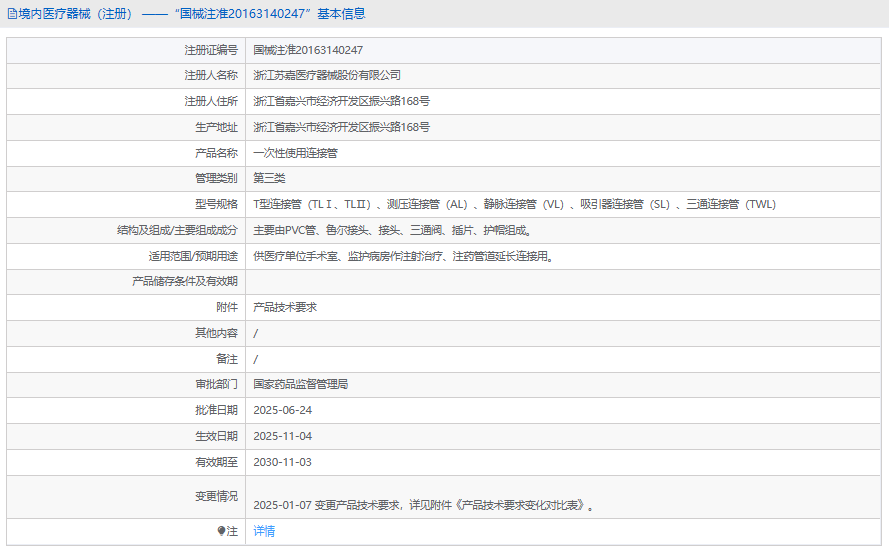Select the change record text dated 2025-01-07
Viewport: 889px width, 555px height.
[424, 505]
